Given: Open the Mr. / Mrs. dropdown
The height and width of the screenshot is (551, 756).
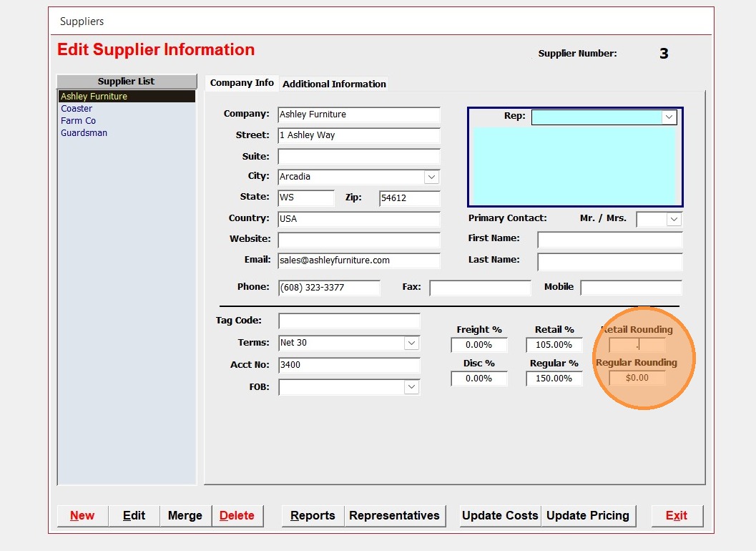Looking at the screenshot, I should 674,219.
